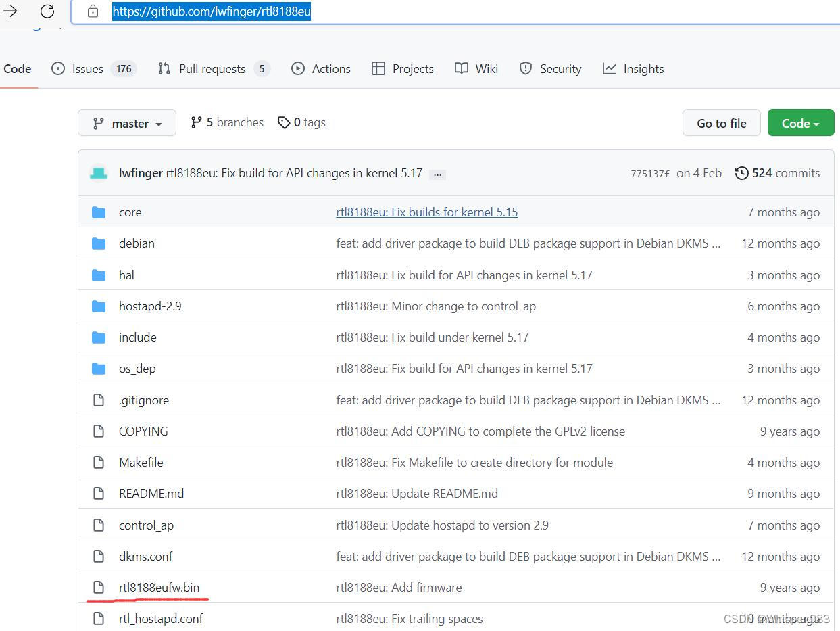Image resolution: width=840 pixels, height=631 pixels.
Task: Click the folder icon for hostapd-2.9
Action: click(x=99, y=306)
